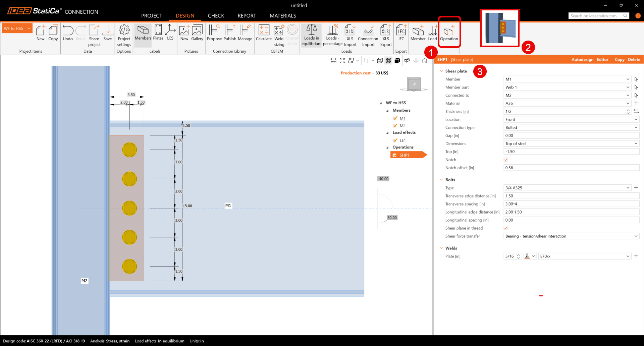Uncheck member M2 in the tree
The width and height of the screenshot is (644, 346).
pos(395,126)
